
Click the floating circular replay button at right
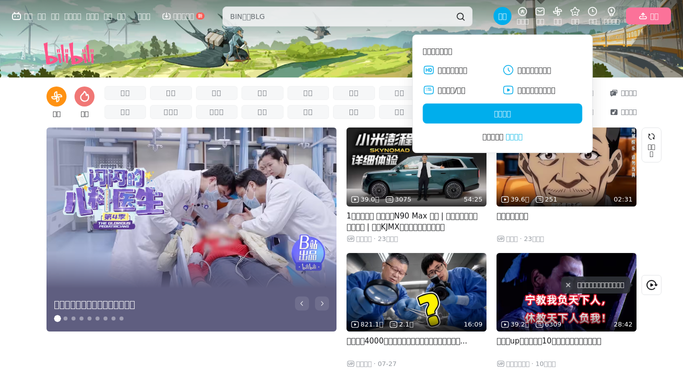pos(651,285)
